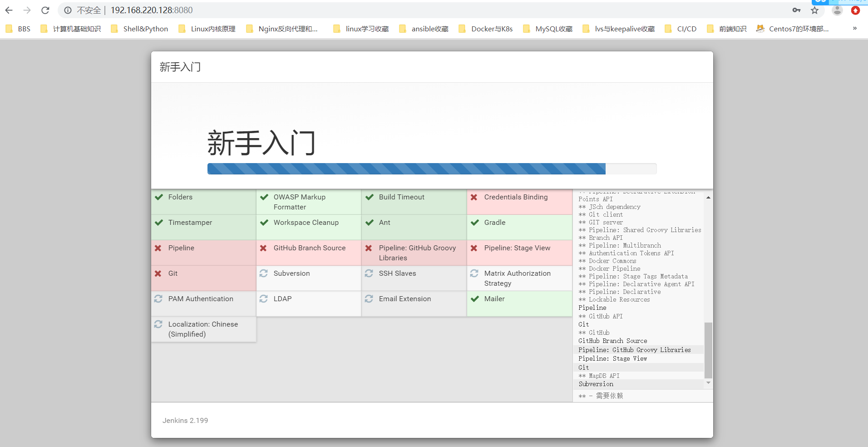
Task: Click the check icon beside Workspace Cleanup
Action: tap(264, 223)
